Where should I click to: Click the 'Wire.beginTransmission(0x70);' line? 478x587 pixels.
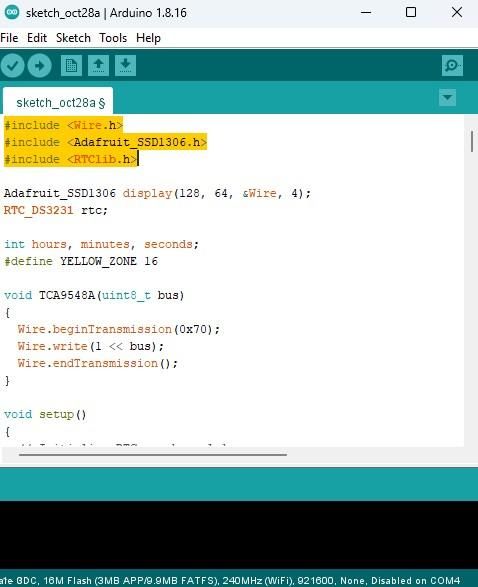tap(119, 329)
